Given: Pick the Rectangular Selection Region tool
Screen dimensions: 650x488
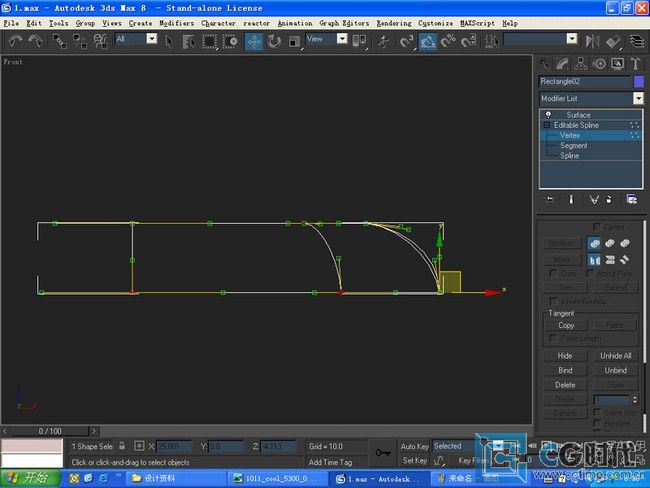Looking at the screenshot, I should coord(209,41).
